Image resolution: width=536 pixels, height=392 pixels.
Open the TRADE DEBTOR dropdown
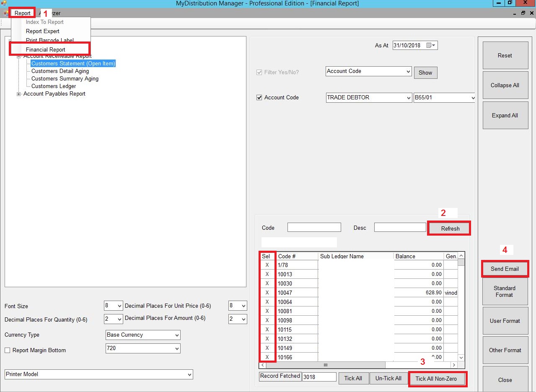pyautogui.click(x=408, y=98)
